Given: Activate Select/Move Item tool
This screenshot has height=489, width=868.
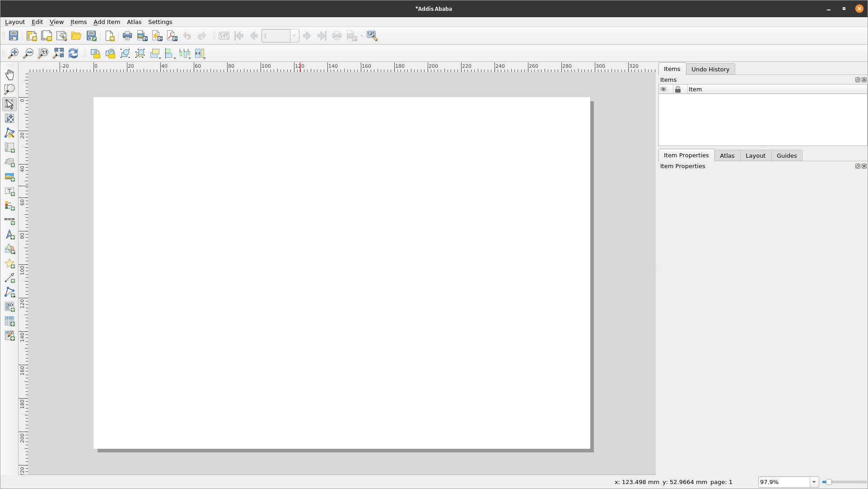Looking at the screenshot, I should [x=9, y=104].
